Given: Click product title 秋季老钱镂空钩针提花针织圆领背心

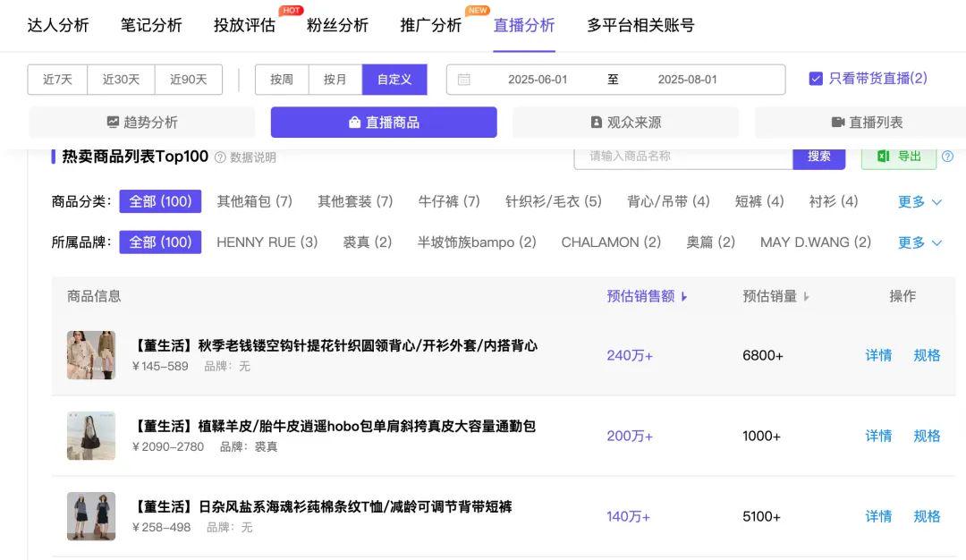Looking at the screenshot, I should pyautogui.click(x=335, y=345).
